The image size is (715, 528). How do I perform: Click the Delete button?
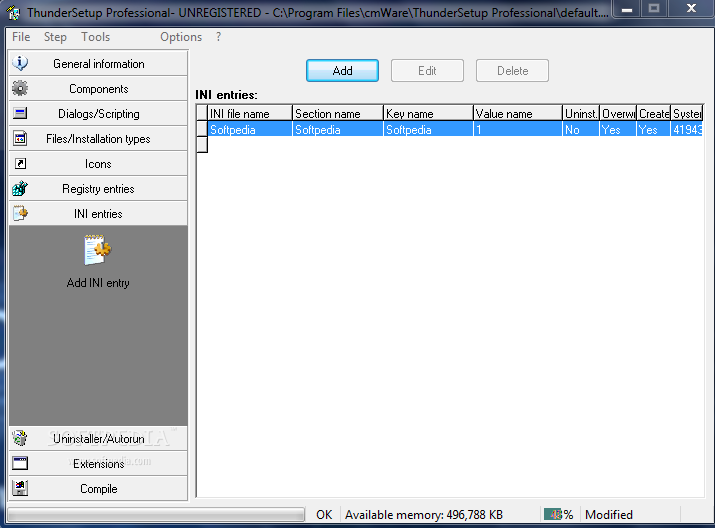(x=513, y=71)
